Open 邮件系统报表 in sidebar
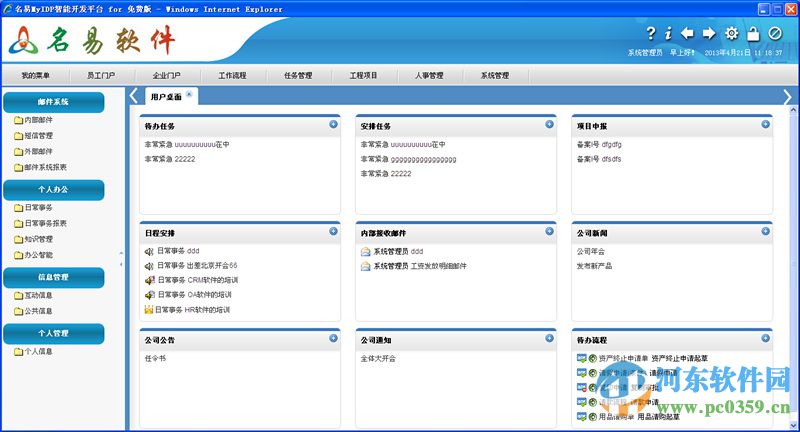 coord(45,167)
